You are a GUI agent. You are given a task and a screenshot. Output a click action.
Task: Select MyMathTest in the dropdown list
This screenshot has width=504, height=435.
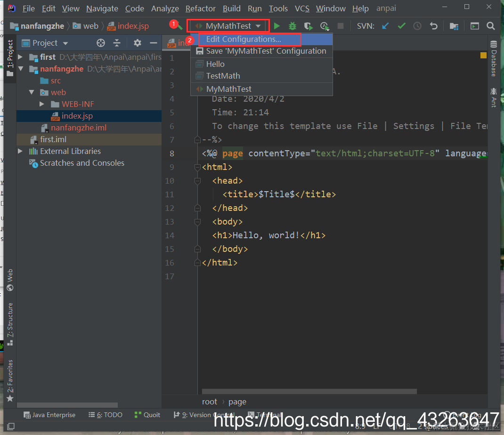tap(261, 89)
